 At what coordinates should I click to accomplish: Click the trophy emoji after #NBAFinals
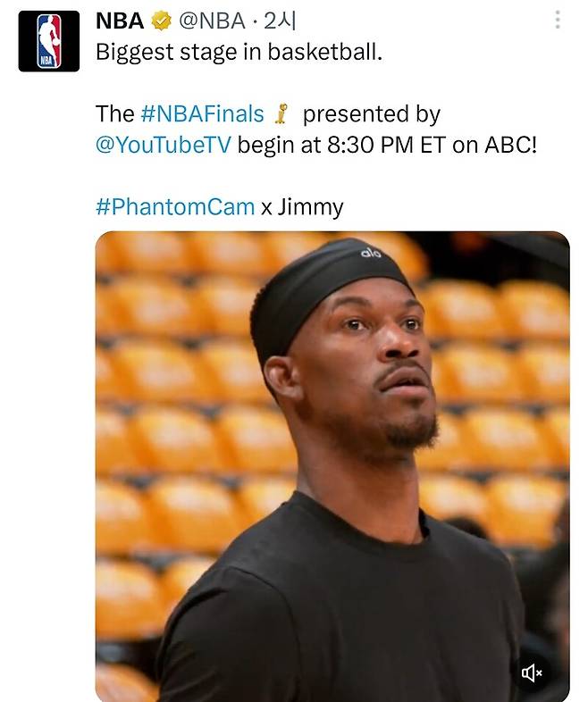point(281,113)
